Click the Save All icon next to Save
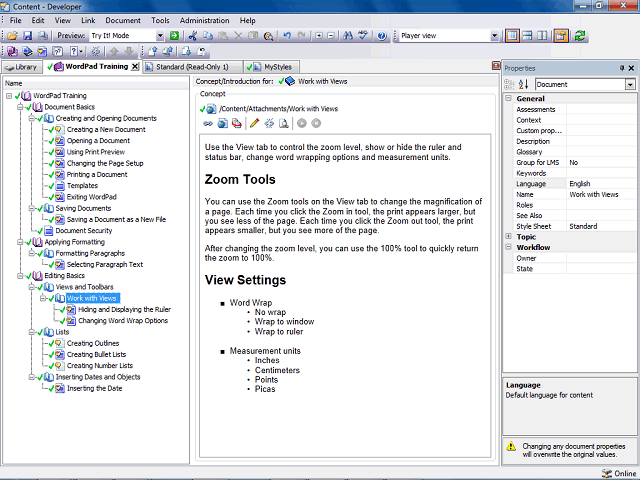The width and height of the screenshot is (640, 480). click(x=42, y=36)
